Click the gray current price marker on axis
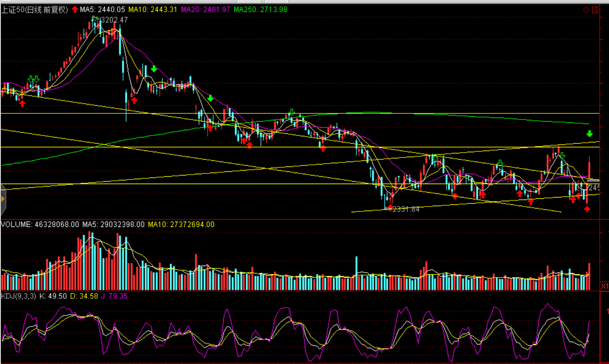The height and width of the screenshot is (364, 609). (x=593, y=180)
